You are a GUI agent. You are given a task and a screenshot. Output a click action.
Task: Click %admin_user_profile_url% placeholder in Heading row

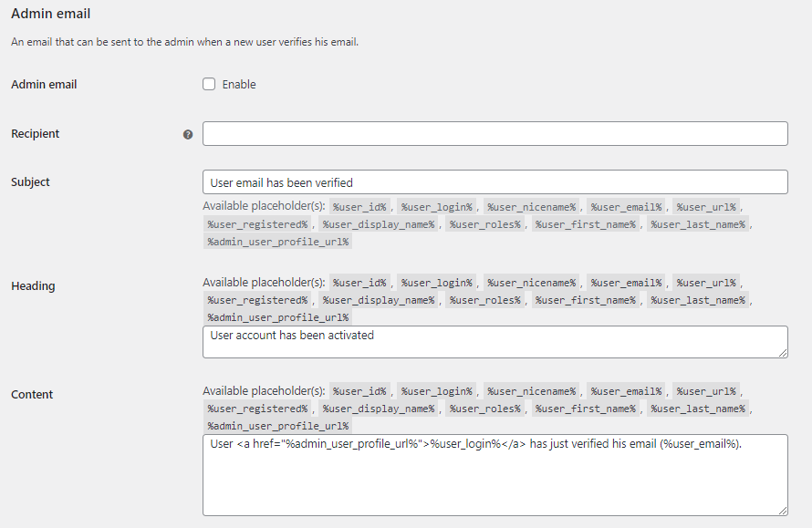coord(278,317)
